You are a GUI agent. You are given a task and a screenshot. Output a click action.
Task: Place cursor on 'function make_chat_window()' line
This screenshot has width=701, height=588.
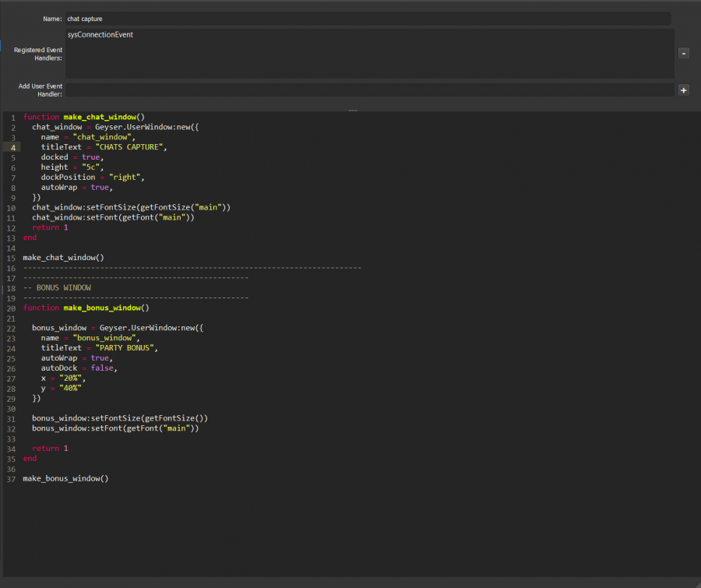pyautogui.click(x=84, y=117)
